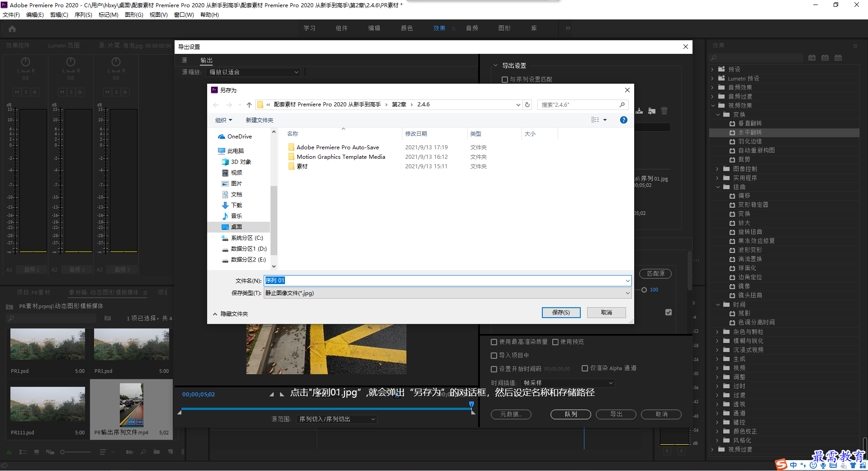
Task: Open the 窗口(W) menu
Action: coord(184,15)
